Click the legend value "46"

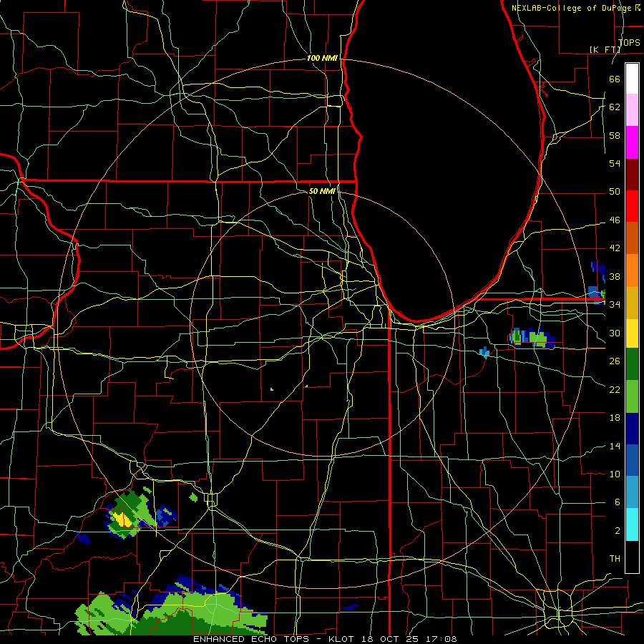coord(615,220)
